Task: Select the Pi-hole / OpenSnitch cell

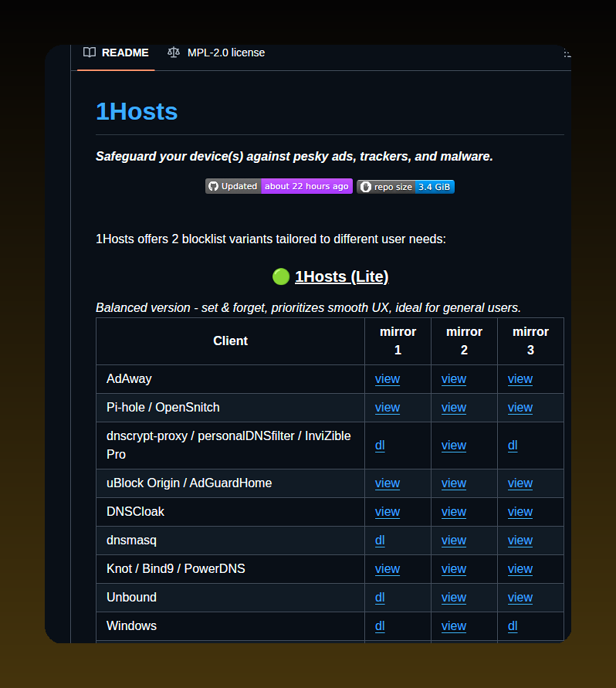Action: click(230, 408)
